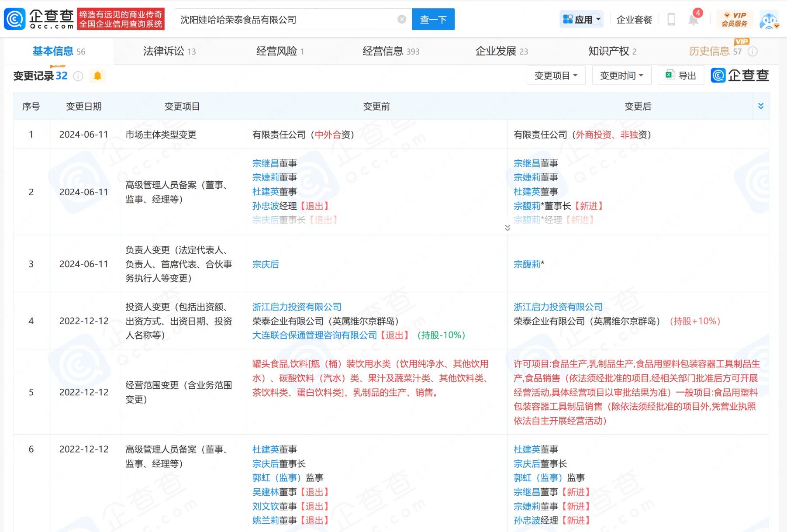Viewport: 787px width, 532px height.
Task: Open notifications bell with badge
Action: tap(694, 19)
